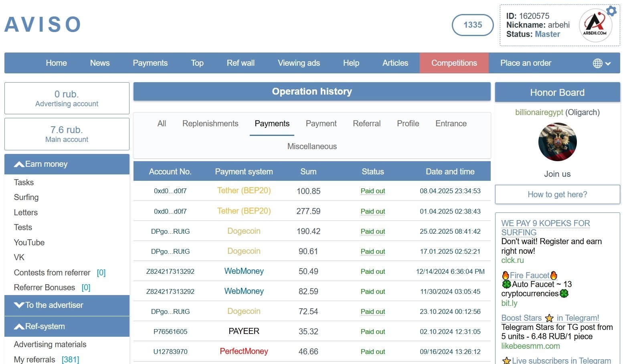Image resolution: width=625 pixels, height=364 pixels.
Task: Open Competitions in the navigation bar
Action: click(454, 63)
